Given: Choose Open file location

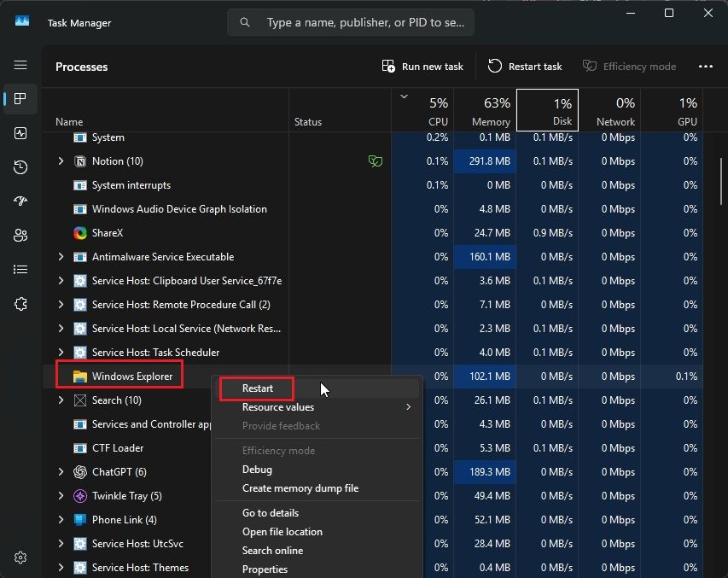Looking at the screenshot, I should (x=317, y=532).
